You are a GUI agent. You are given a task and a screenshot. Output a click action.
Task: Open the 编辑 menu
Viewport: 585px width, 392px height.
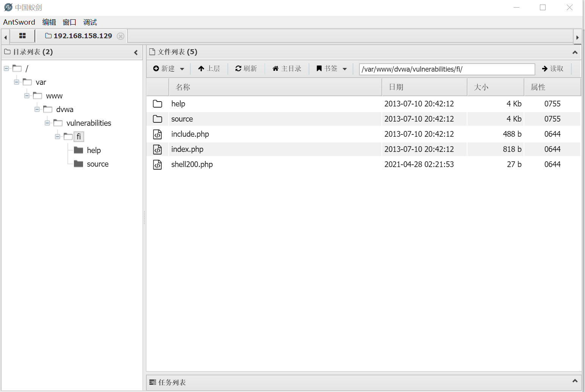point(49,22)
